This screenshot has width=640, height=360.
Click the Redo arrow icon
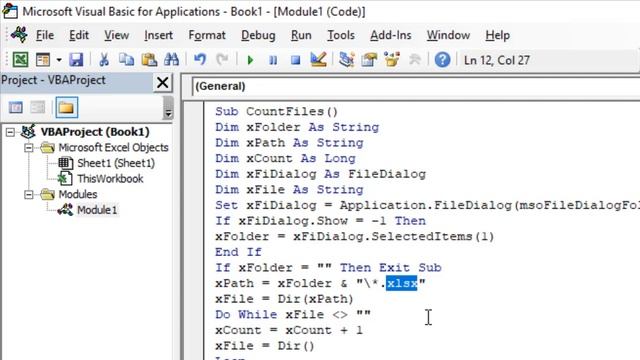click(x=222, y=60)
